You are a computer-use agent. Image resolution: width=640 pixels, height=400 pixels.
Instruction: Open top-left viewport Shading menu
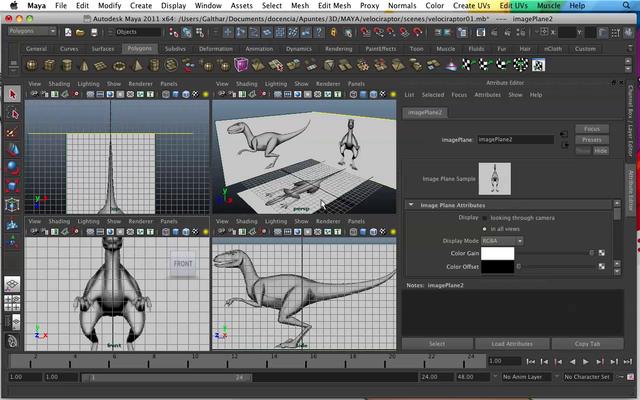pos(59,84)
